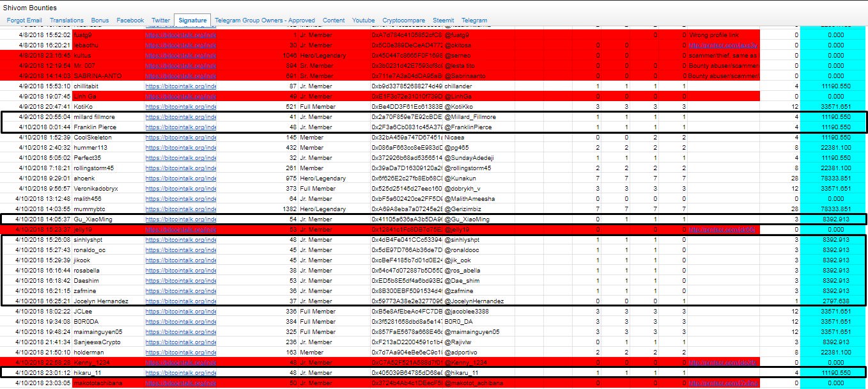Open the prntscr link in lebaothu's row

[724, 45]
